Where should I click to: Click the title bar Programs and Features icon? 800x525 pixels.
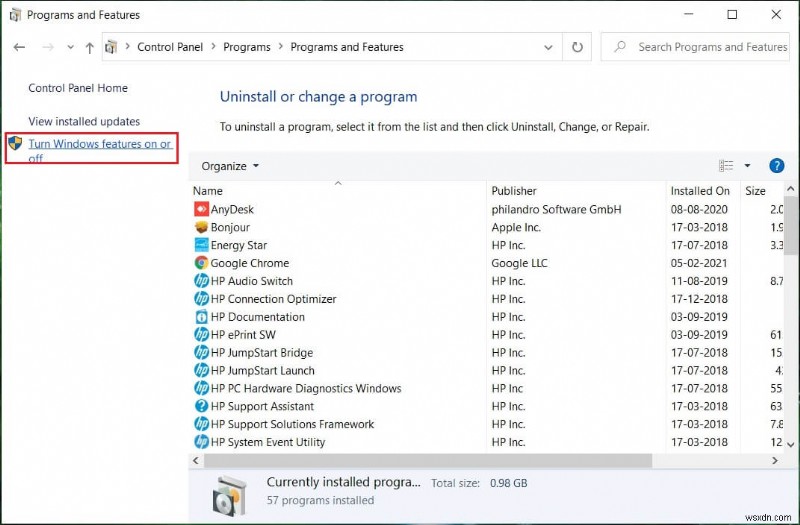click(15, 15)
